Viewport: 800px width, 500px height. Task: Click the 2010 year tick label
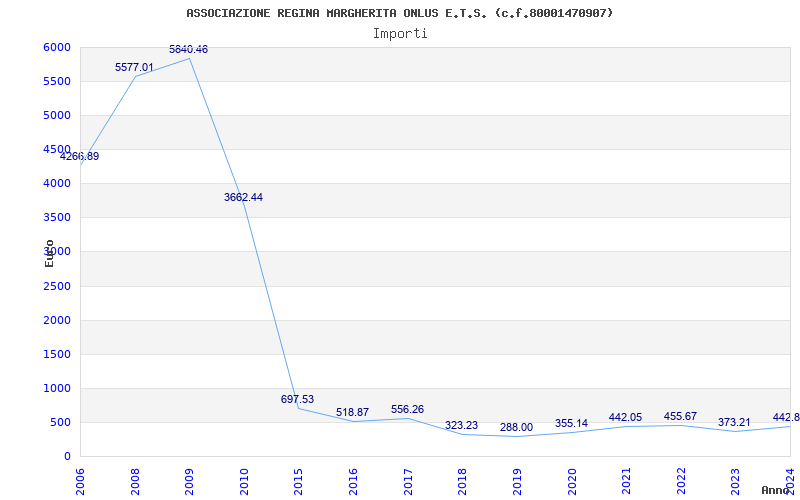[244, 482]
